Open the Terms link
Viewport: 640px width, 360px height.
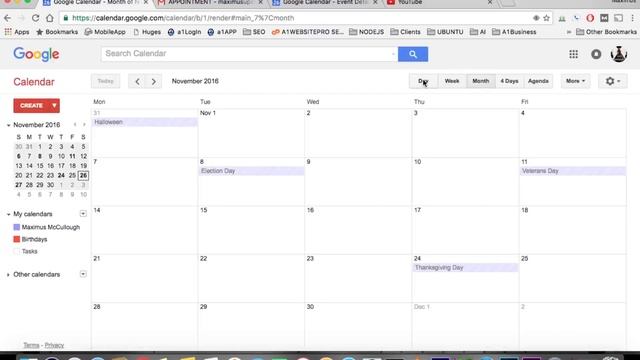(x=31, y=345)
